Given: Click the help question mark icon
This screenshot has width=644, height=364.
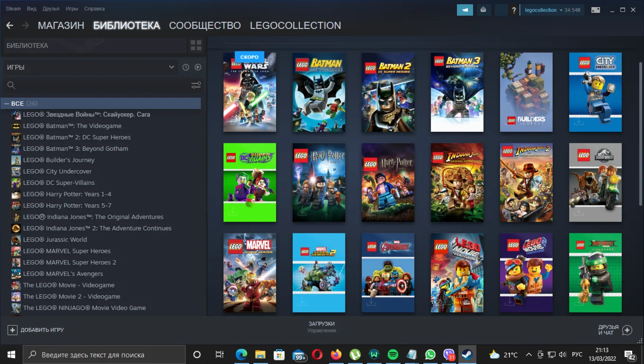Looking at the screenshot, I should click(514, 10).
